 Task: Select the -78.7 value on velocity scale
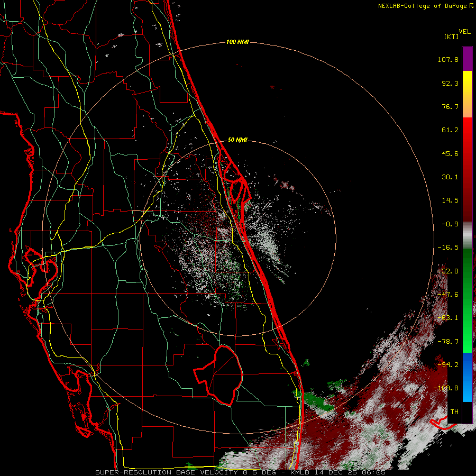point(448,342)
